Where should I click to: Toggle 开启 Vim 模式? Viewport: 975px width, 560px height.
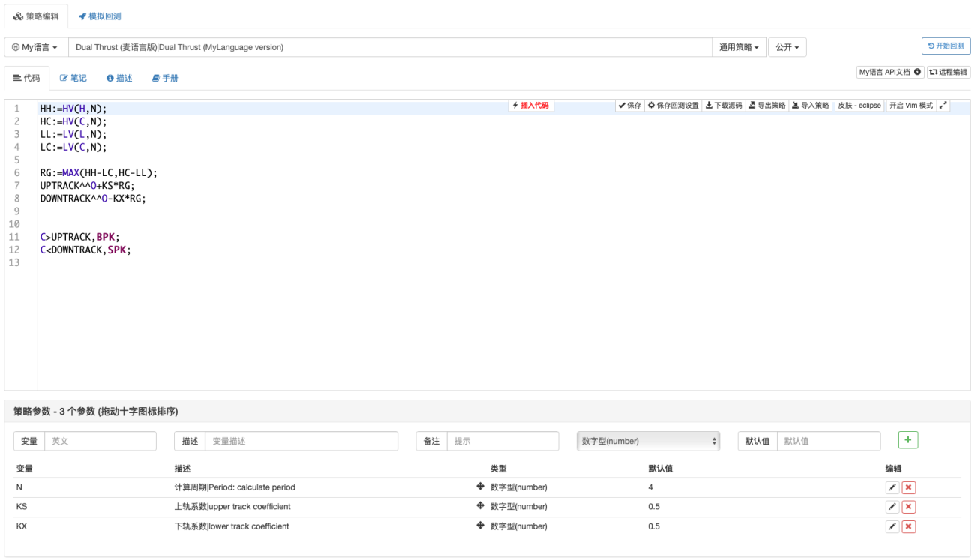(911, 106)
